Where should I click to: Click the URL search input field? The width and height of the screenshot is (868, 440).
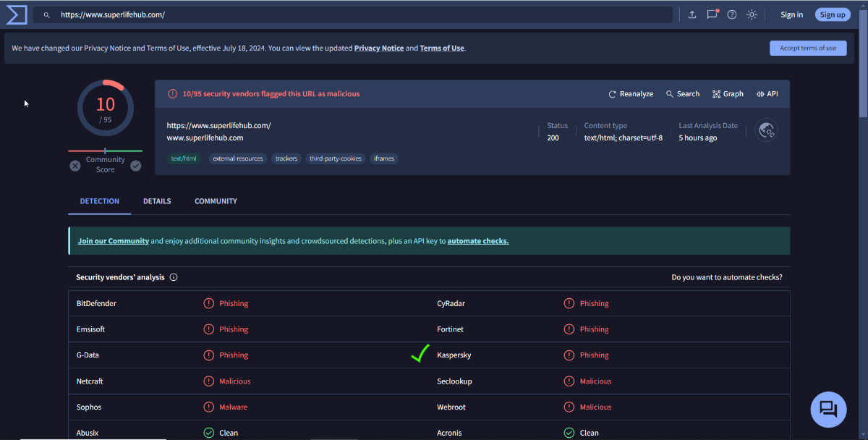(x=354, y=14)
